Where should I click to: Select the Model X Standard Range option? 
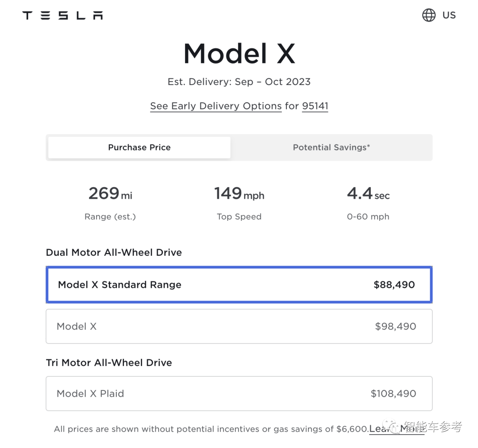(x=239, y=285)
